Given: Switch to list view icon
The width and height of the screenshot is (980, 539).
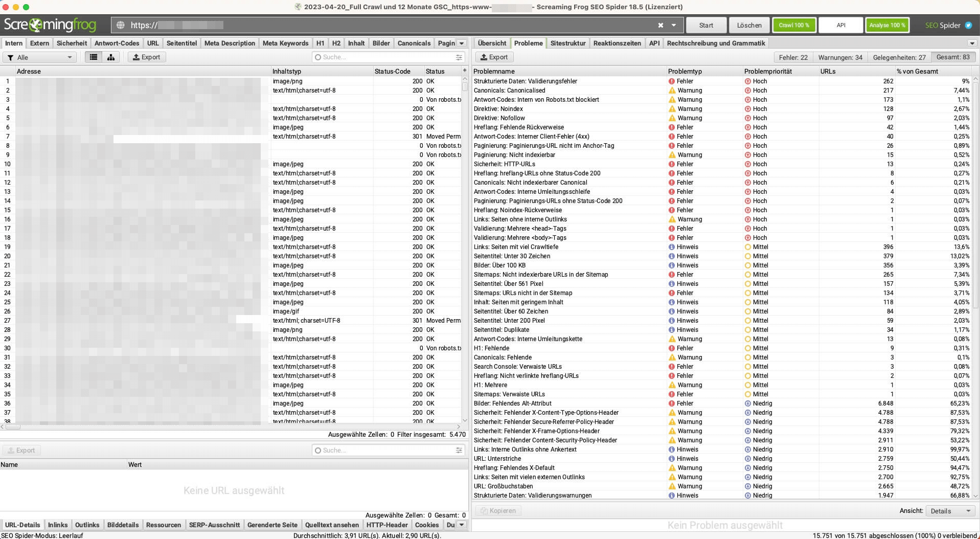Looking at the screenshot, I should coord(94,57).
